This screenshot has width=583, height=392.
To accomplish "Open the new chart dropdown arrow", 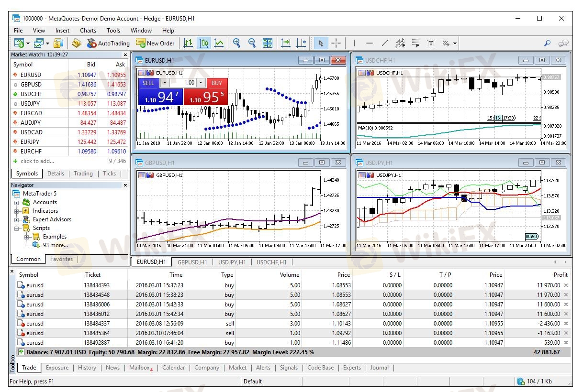I will click(28, 44).
